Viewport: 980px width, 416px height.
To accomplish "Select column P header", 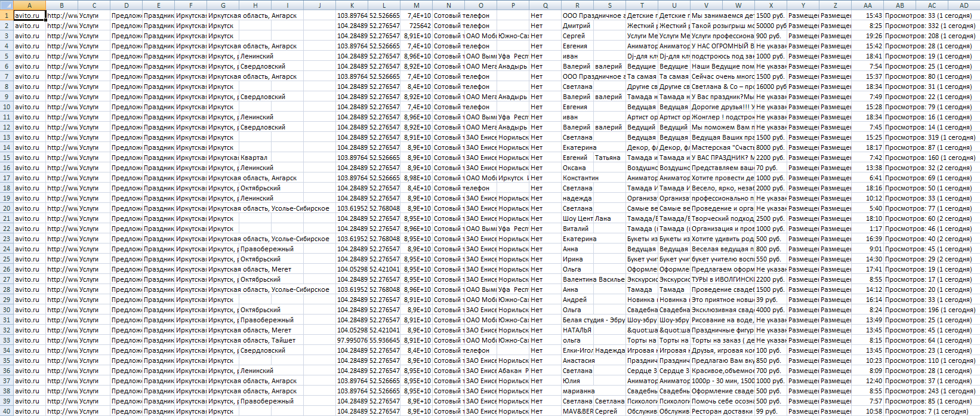I will (513, 5).
